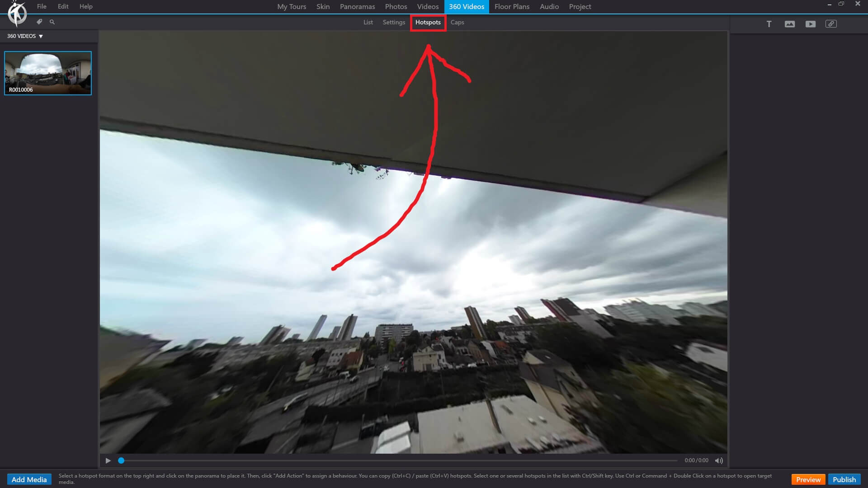This screenshot has width=868, height=488.
Task: Select the Image hotspot format icon
Action: 789,24
